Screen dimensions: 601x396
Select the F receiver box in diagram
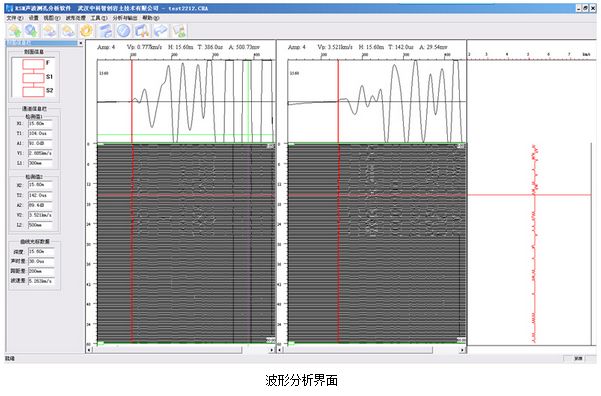click(x=33, y=64)
